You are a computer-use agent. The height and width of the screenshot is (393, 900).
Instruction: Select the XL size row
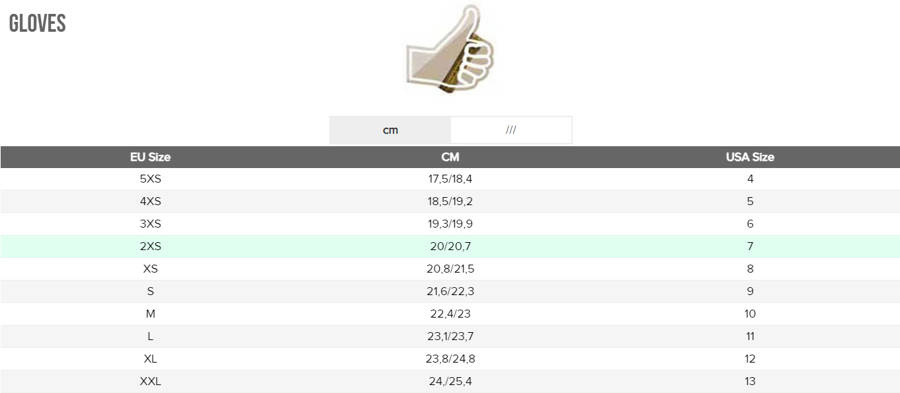click(450, 359)
